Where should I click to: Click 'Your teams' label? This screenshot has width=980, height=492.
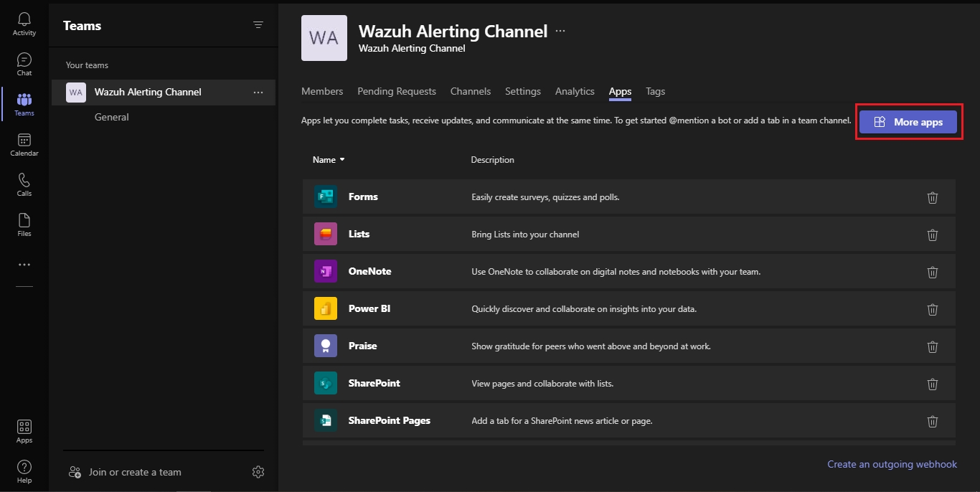[87, 65]
